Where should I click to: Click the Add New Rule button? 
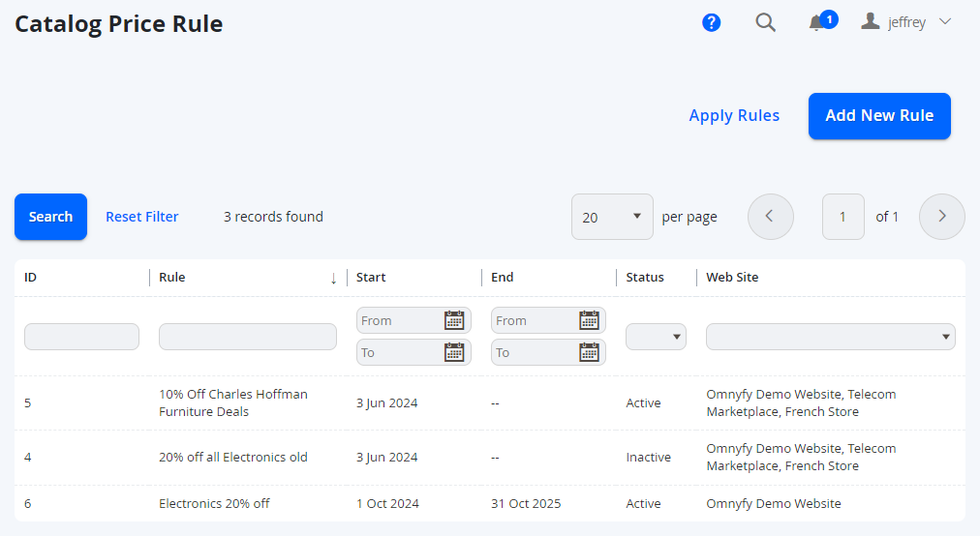879,116
